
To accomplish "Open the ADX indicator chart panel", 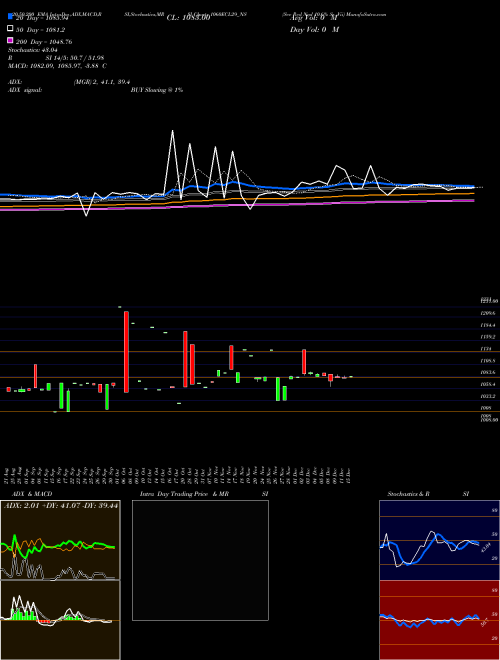I will click(x=60, y=540).
